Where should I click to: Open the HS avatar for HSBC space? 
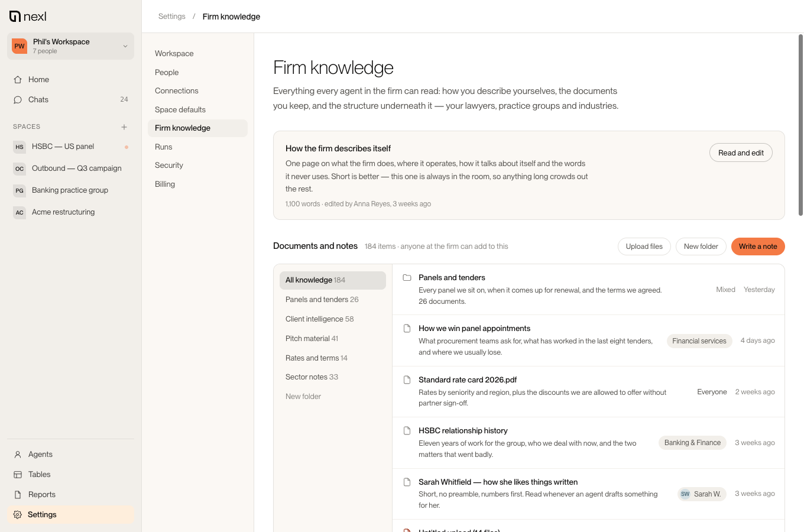pos(20,147)
